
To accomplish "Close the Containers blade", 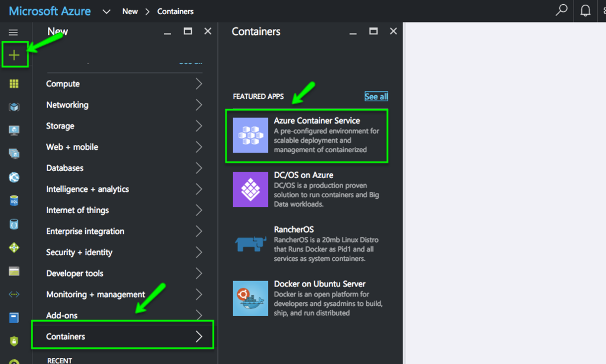I will [394, 31].
